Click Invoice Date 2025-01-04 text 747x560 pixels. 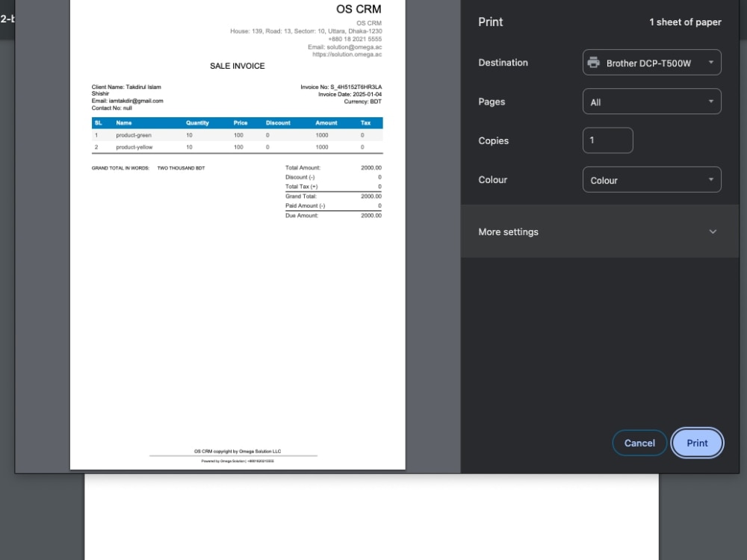[350, 94]
